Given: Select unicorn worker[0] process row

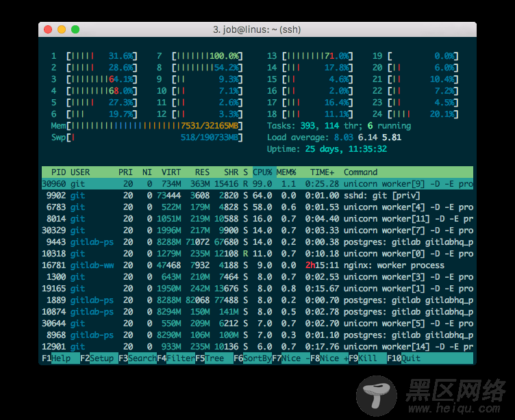Looking at the screenshot, I should coord(257,254).
